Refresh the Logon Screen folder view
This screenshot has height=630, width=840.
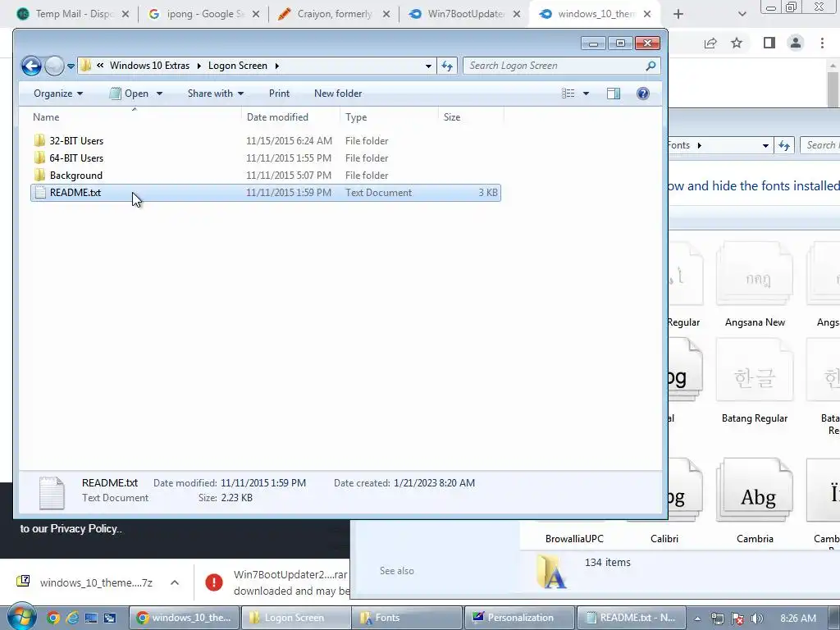447,66
